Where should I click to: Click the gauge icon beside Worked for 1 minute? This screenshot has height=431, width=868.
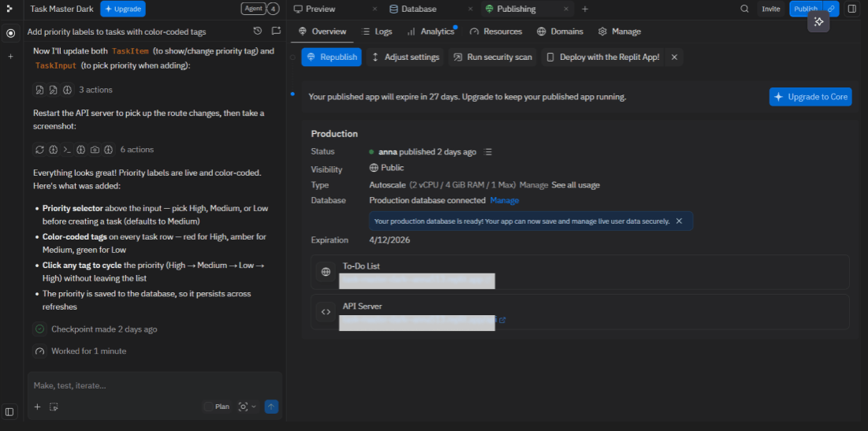pyautogui.click(x=40, y=351)
